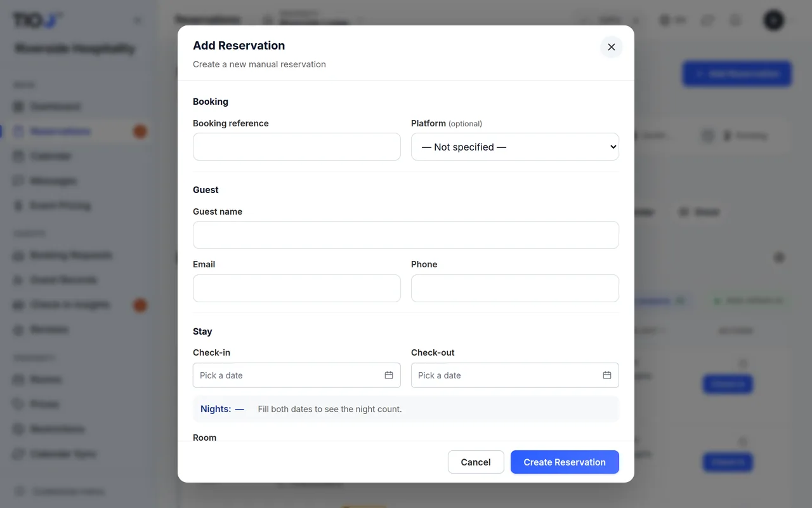Image resolution: width=812 pixels, height=508 pixels.
Task: Click the 'Fill both dates to see the night count.' text
Action: pos(330,409)
